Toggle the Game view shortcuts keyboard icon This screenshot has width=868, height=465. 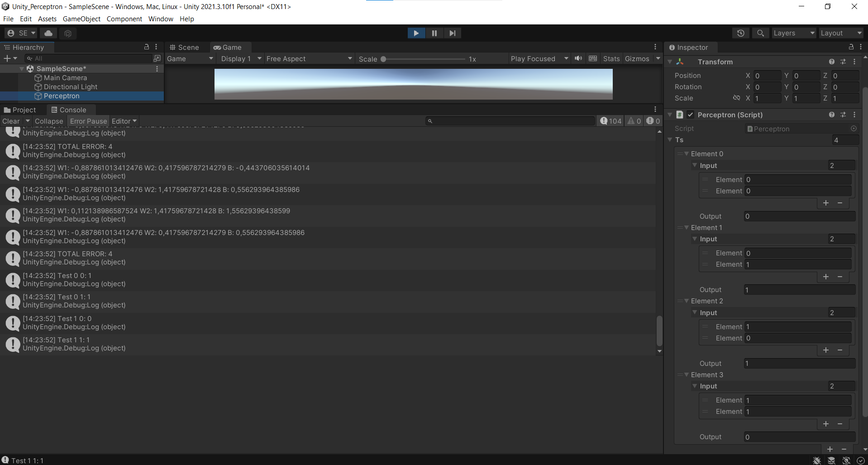click(x=593, y=58)
